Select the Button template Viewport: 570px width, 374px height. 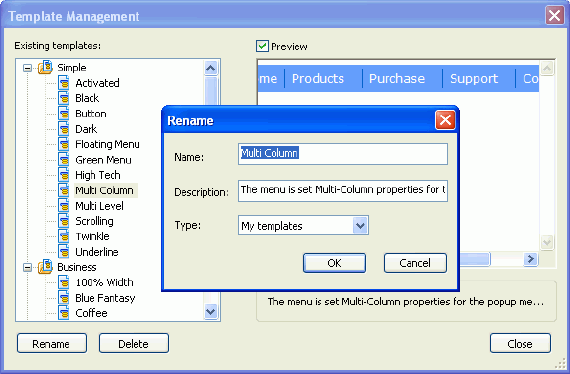[91, 114]
